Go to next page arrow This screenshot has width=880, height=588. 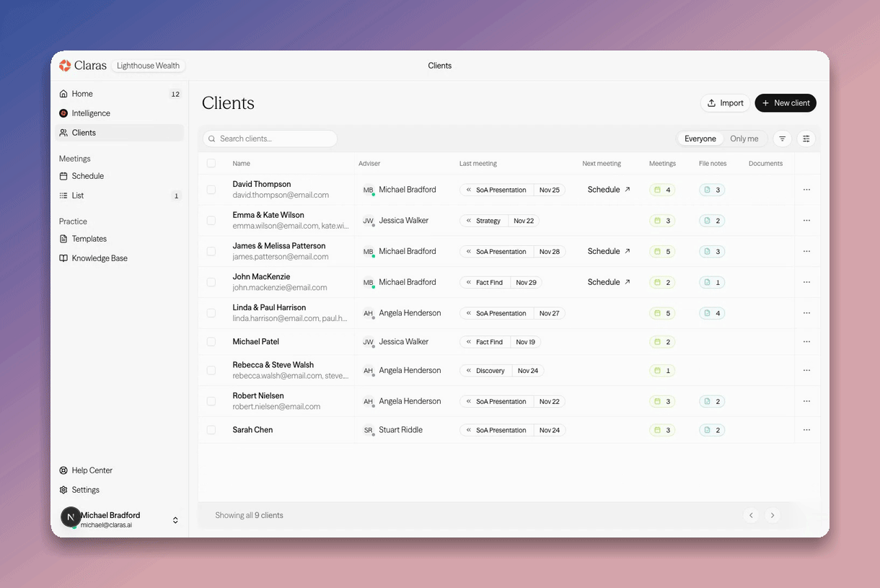(x=773, y=515)
